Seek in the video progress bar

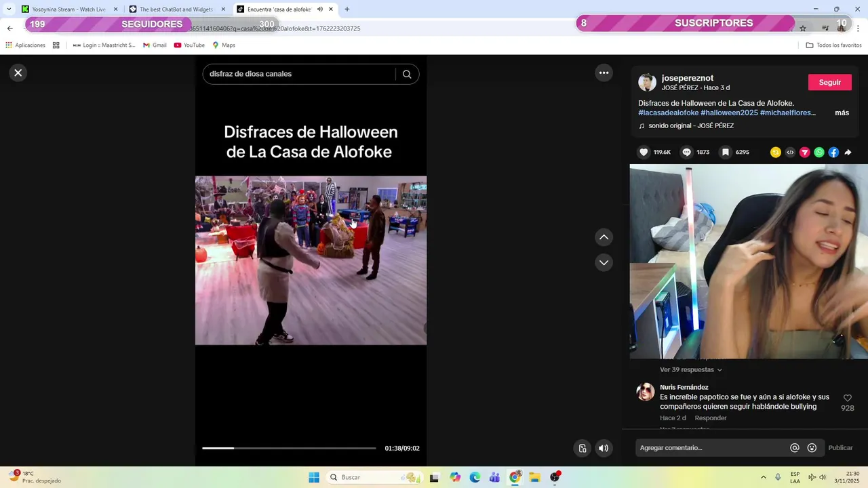pos(289,448)
